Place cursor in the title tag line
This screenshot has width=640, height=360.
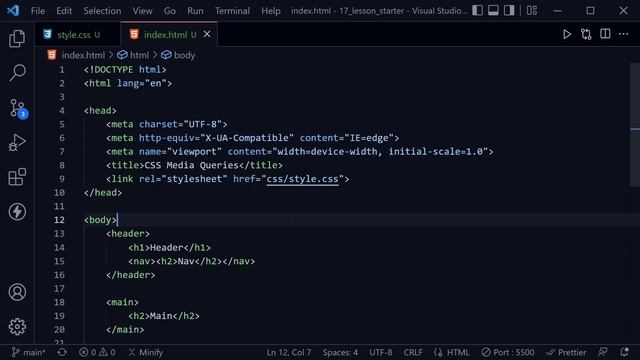tap(194, 165)
